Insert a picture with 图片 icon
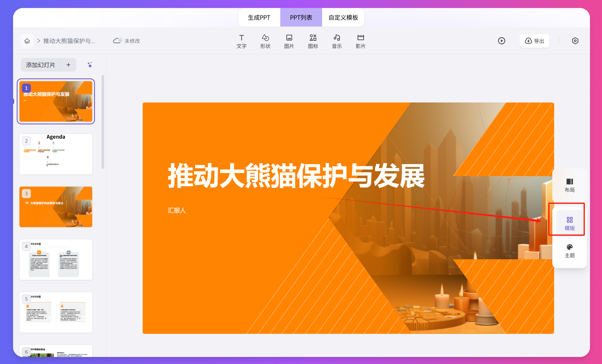The image size is (602, 364). 289,41
